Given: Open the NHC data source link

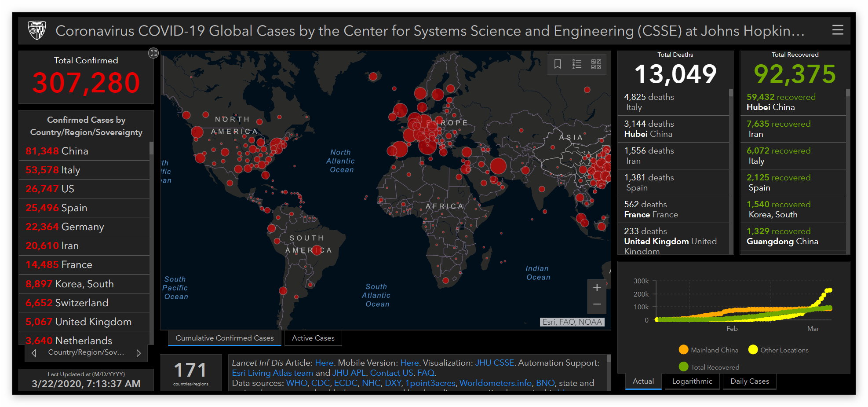Looking at the screenshot, I should point(371,383).
